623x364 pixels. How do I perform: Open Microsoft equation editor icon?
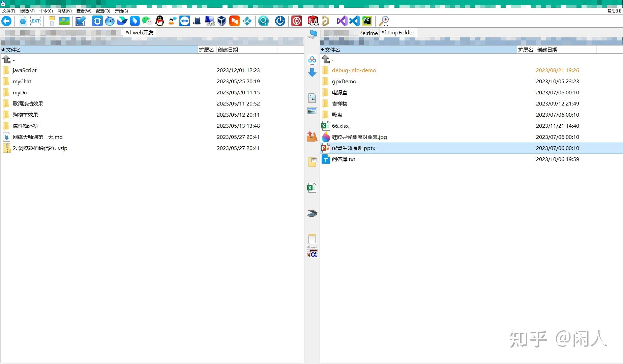(312, 252)
